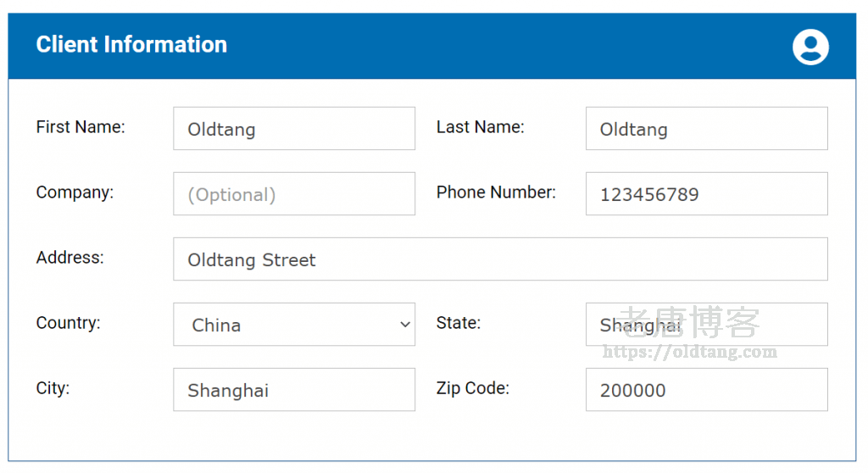868x473 pixels.
Task: Click into the City input field
Action: [294, 390]
